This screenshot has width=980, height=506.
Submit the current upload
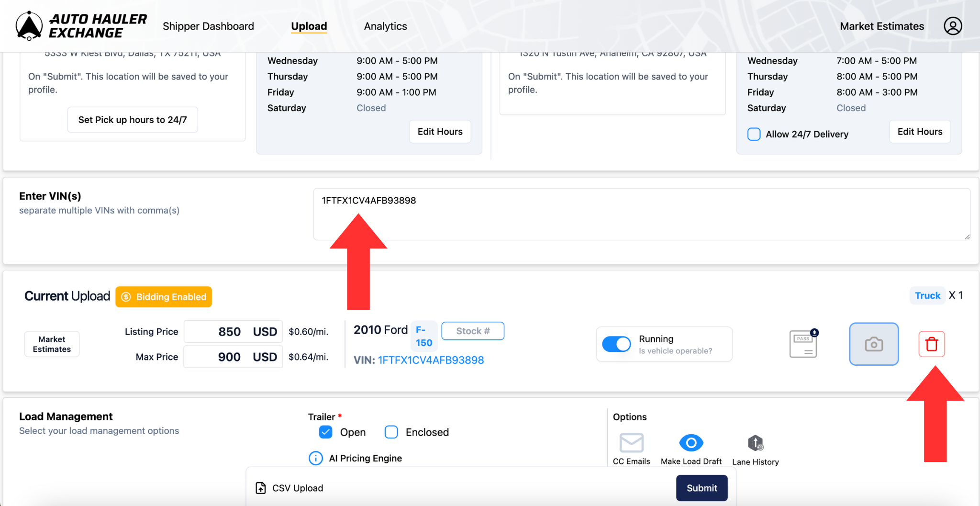click(702, 488)
